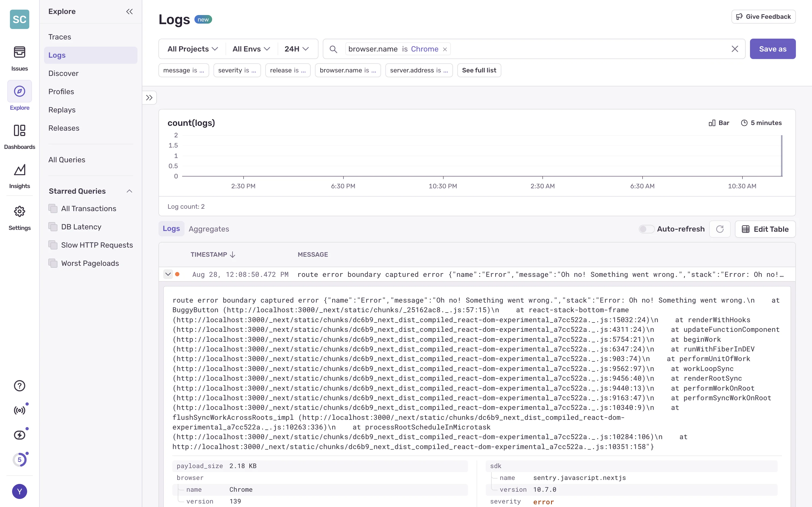Collapse the Starred Queries section
This screenshot has width=812, height=507.
tap(129, 191)
